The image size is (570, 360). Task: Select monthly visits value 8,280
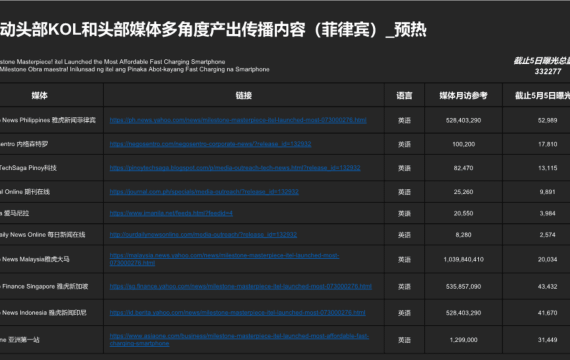coord(463,235)
